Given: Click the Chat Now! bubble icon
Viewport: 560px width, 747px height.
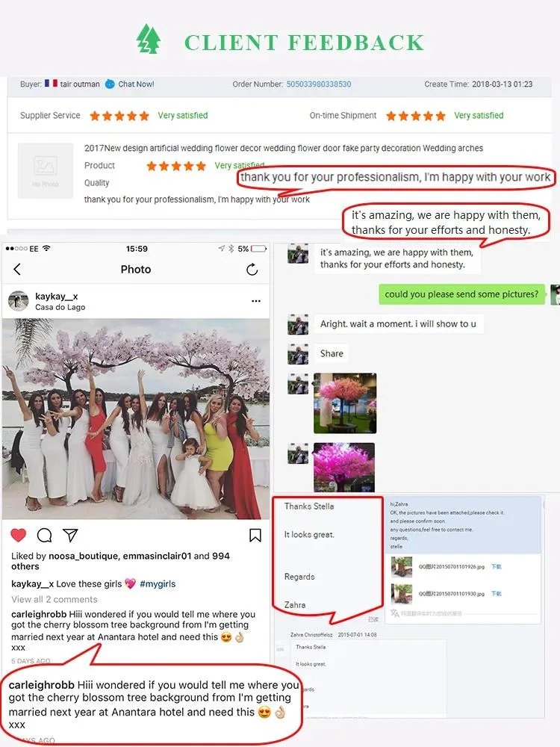Looking at the screenshot, I should tap(110, 84).
